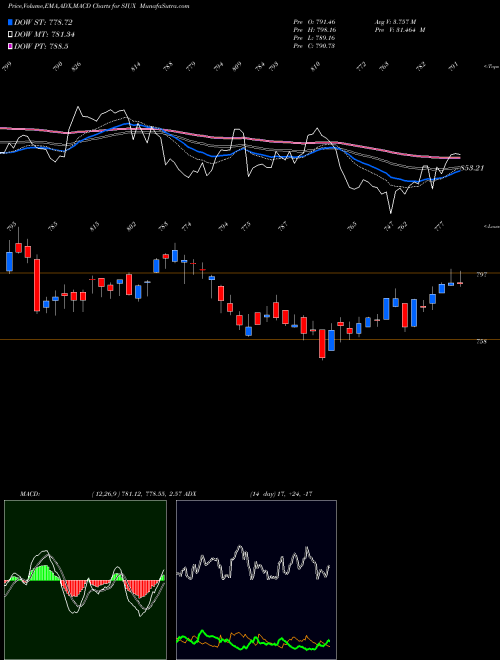The width and height of the screenshot is (500, 660).
Task: Click the previous close value 790.73
Action: pos(324,46)
